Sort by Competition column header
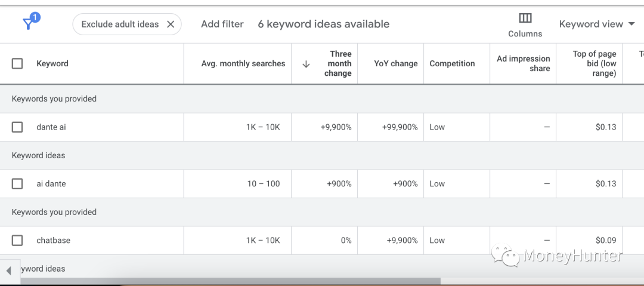The image size is (644, 286). [x=452, y=64]
